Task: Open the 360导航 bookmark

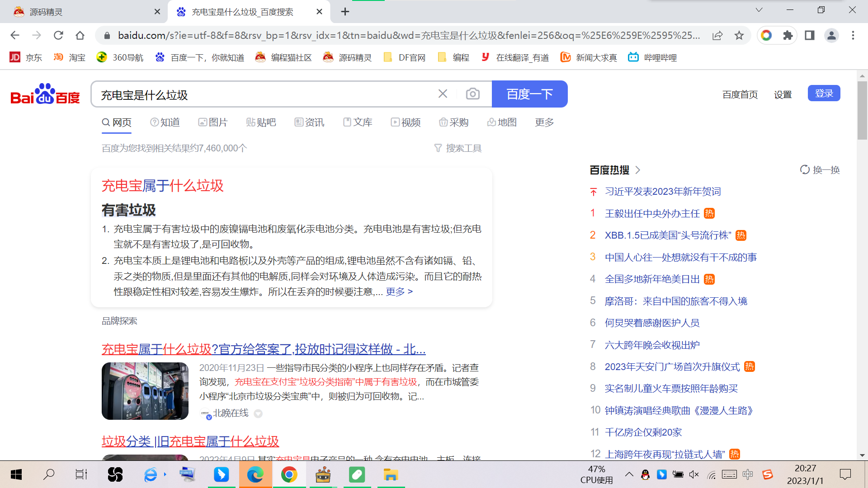Action: [x=120, y=57]
